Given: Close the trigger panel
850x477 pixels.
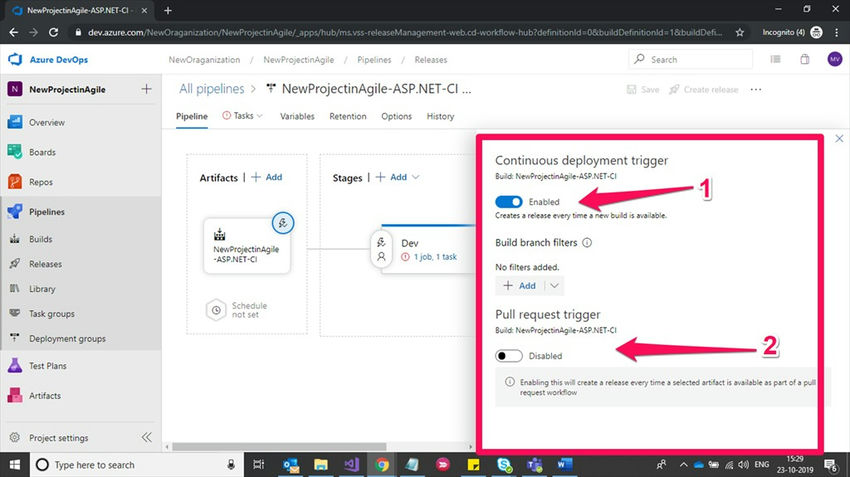Looking at the screenshot, I should pos(839,139).
